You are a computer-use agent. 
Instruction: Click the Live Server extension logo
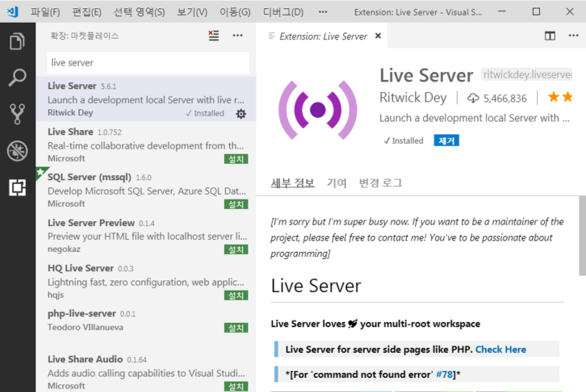coord(318,110)
